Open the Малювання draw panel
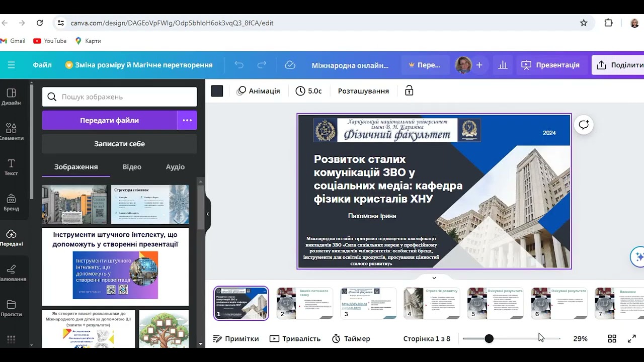Screen dimensions: 644x362 [11, 273]
